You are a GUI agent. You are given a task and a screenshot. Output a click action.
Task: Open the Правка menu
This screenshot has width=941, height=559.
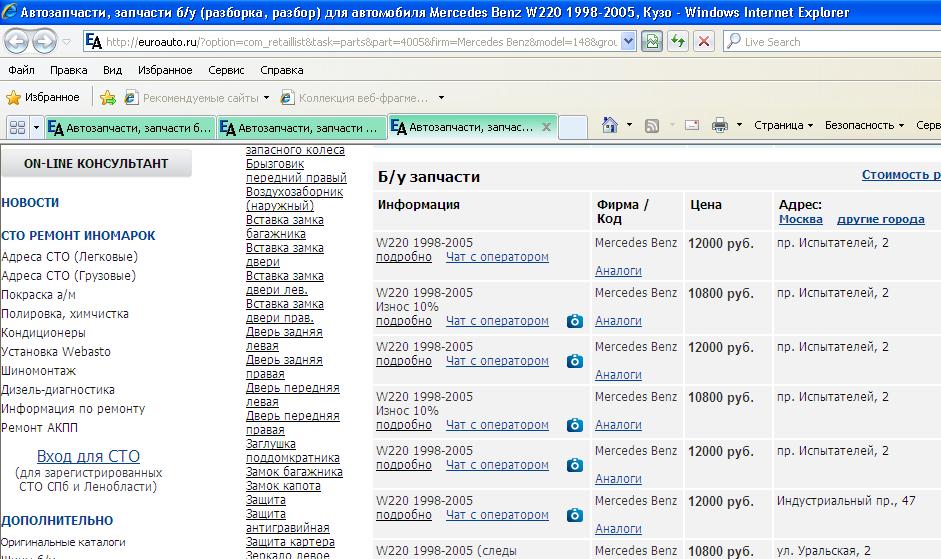point(68,70)
